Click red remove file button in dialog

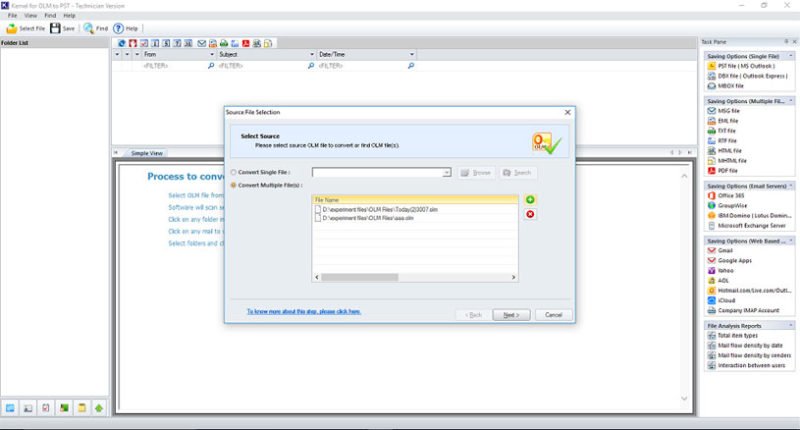pyautogui.click(x=530, y=214)
